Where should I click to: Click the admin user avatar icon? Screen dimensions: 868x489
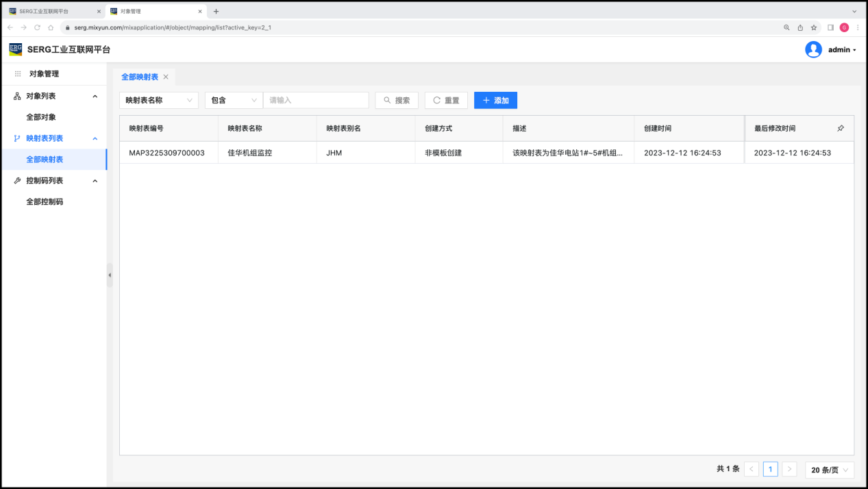point(813,49)
